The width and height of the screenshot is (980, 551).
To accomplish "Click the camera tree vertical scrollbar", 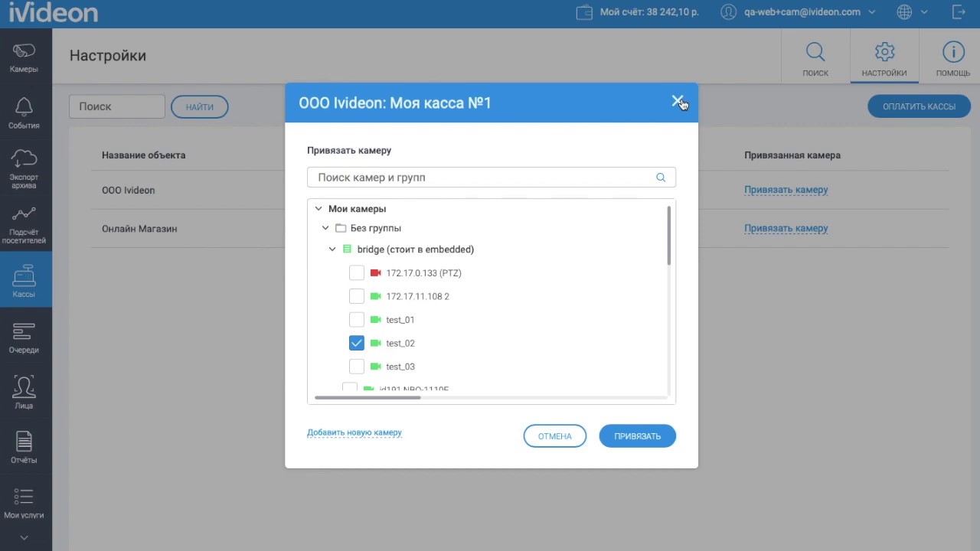I will pos(669,236).
